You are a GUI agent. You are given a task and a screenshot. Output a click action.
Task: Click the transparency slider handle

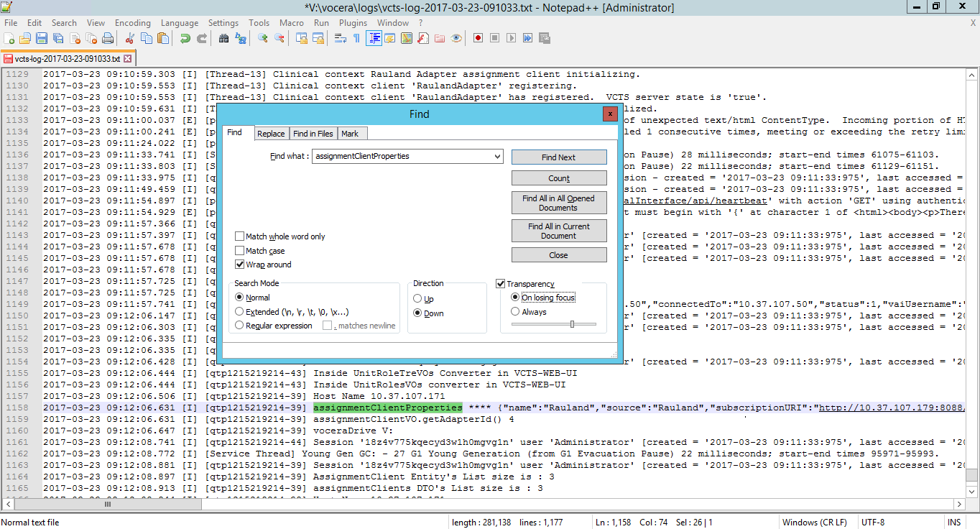click(572, 324)
